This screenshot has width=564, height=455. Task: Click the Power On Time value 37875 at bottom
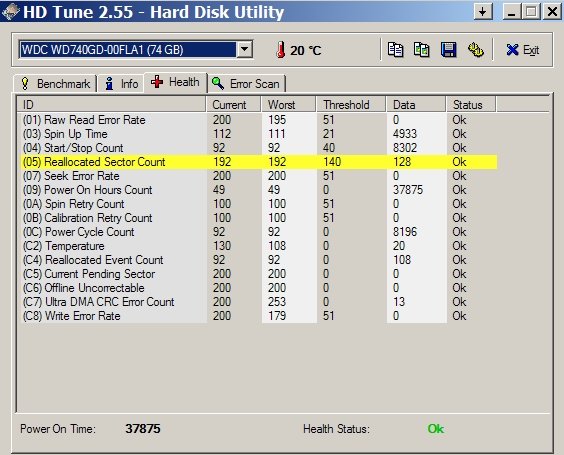(143, 429)
